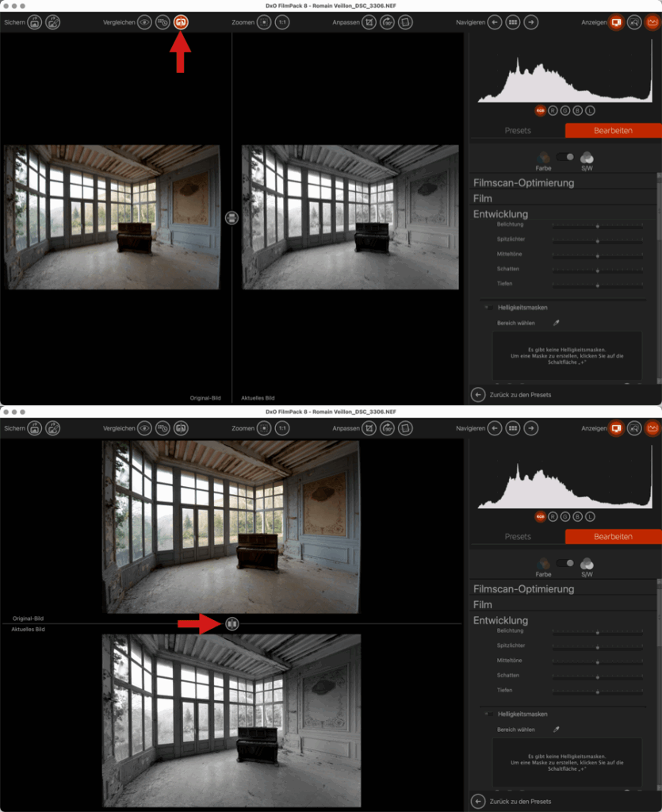Toggle the Farbe/S/W switch in upper window
This screenshot has height=812, width=662.
(x=564, y=157)
